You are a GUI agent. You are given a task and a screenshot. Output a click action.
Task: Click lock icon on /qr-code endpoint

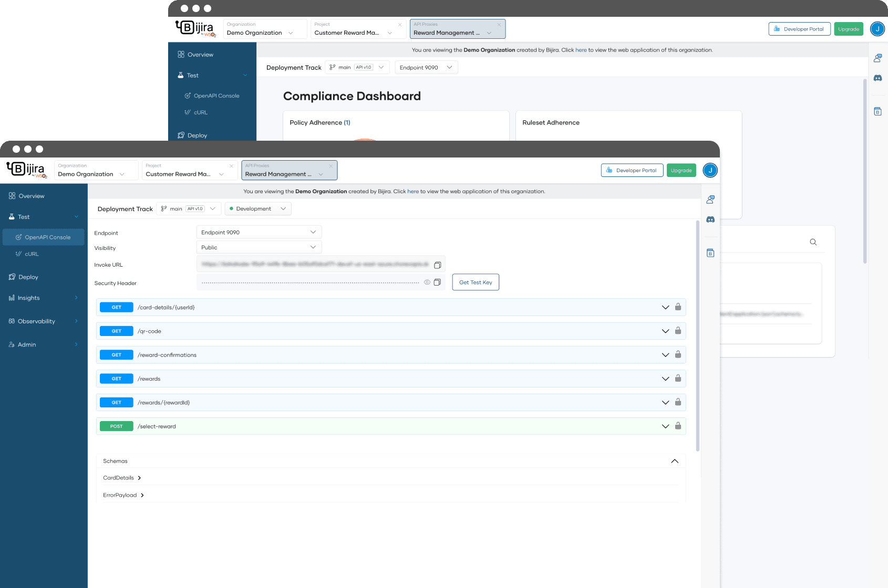pyautogui.click(x=678, y=331)
